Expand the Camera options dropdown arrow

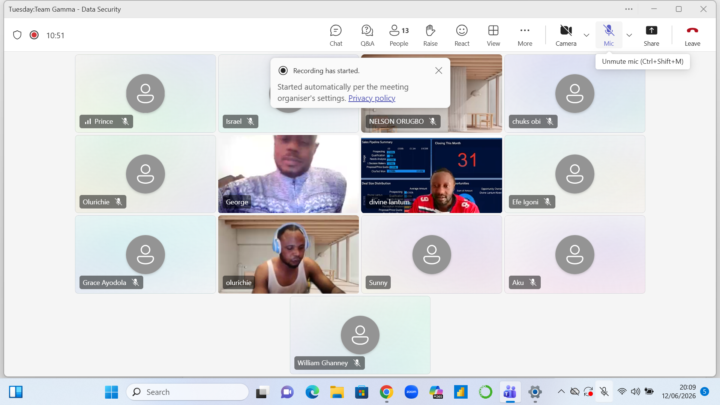point(586,35)
